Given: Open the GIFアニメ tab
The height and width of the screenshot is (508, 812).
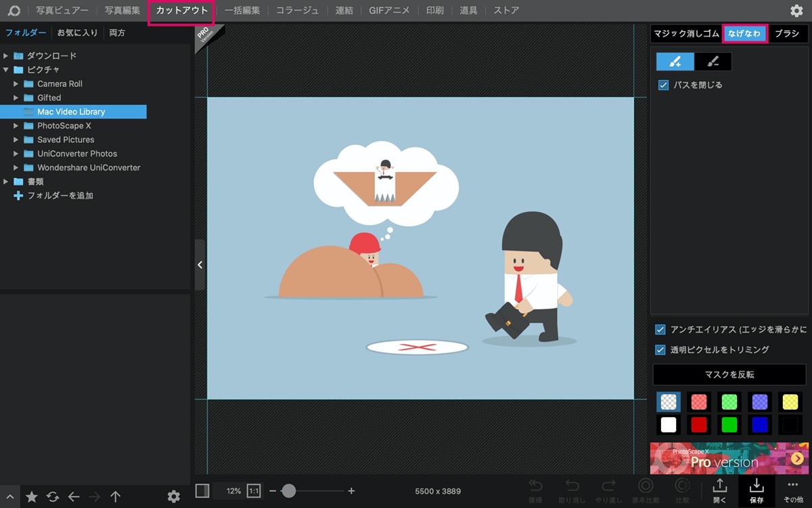Looking at the screenshot, I should click(x=390, y=11).
